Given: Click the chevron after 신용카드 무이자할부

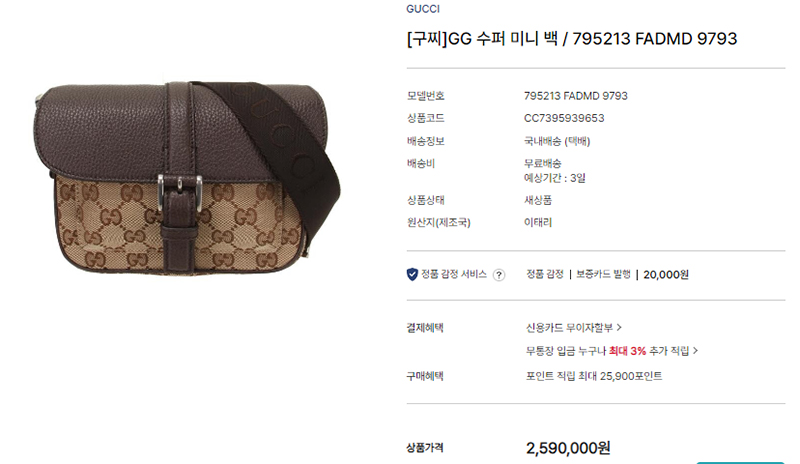Looking at the screenshot, I should [619, 328].
